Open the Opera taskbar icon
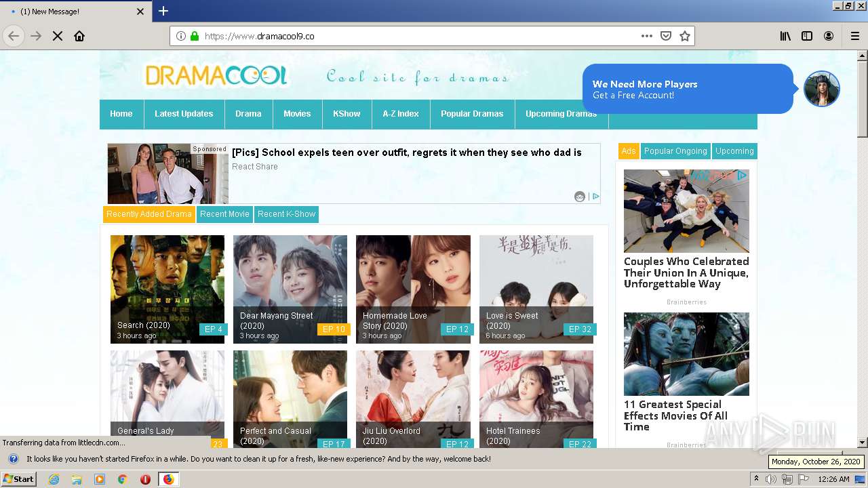This screenshot has width=868, height=488. pos(145,479)
